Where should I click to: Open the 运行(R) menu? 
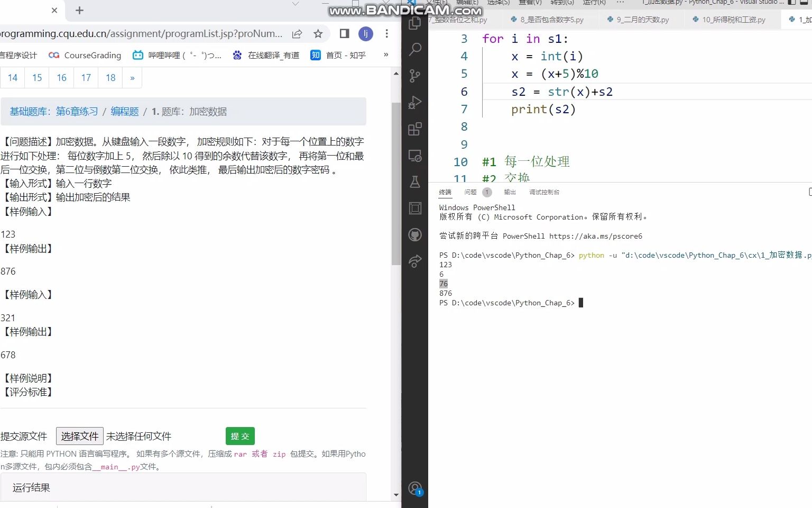[594, 3]
